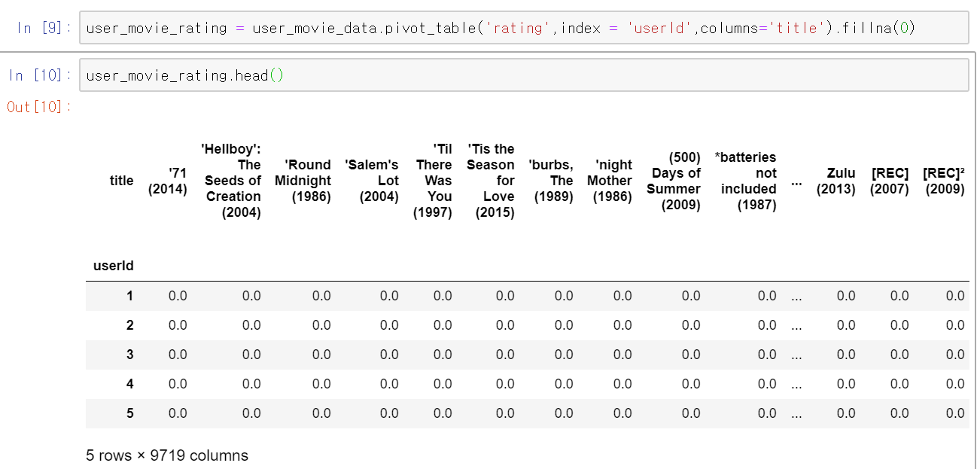Select row index 1 in the table

(129, 296)
